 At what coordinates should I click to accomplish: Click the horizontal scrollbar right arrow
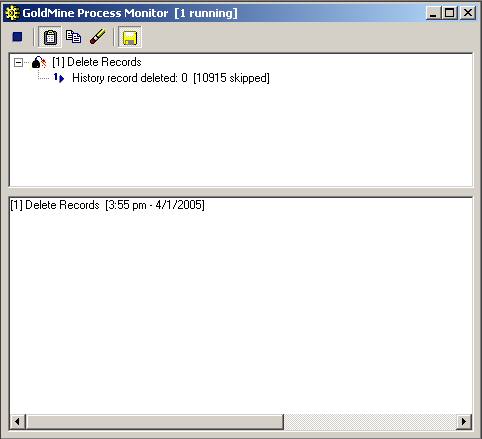pos(464,421)
